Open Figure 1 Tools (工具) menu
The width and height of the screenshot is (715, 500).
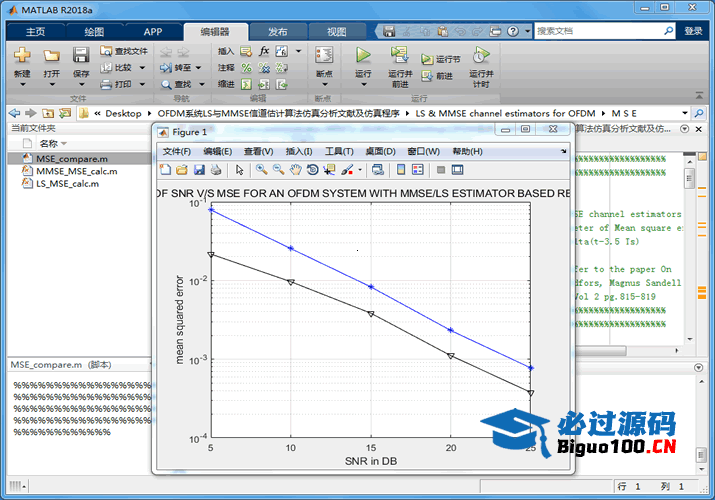pos(339,151)
